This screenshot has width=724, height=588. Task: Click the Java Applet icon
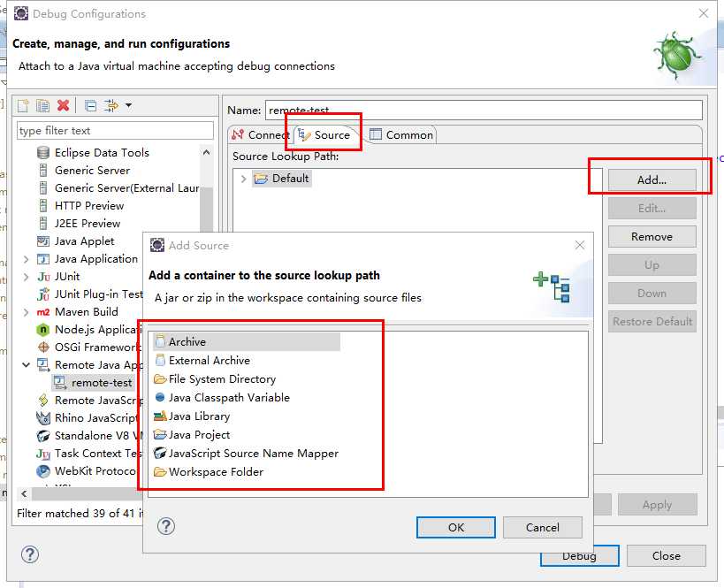[x=43, y=241]
